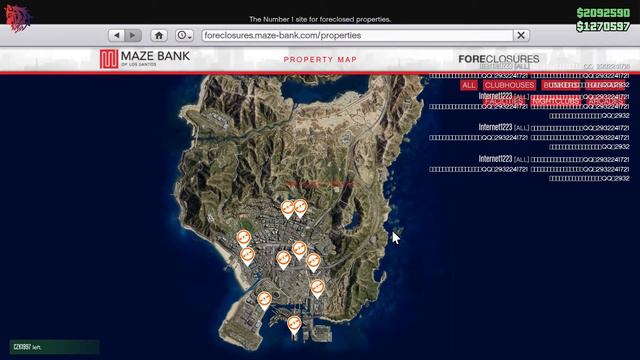Open the browsing history clock dropdown
The height and width of the screenshot is (360, 640).
pos(184,36)
